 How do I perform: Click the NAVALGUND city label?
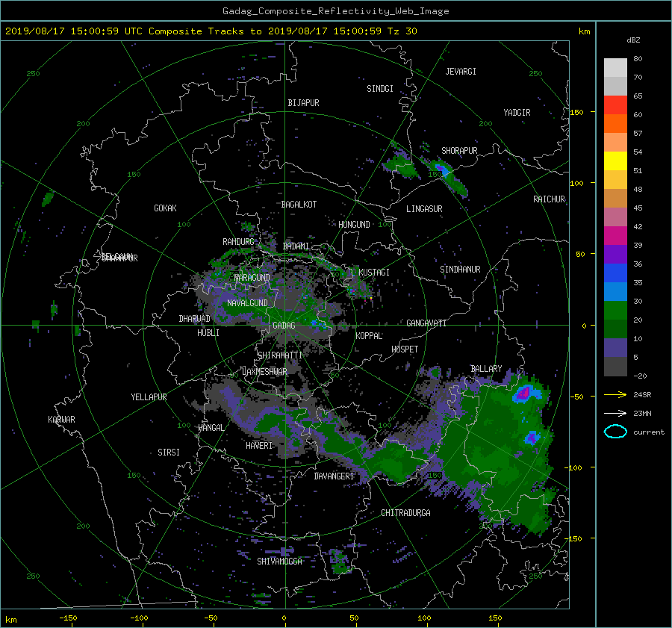247,302
